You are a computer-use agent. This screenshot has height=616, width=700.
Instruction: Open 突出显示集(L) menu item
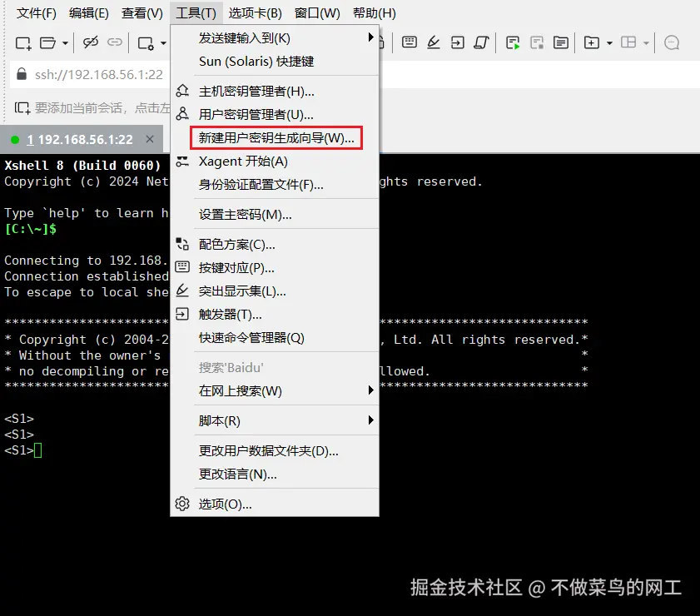point(275,291)
